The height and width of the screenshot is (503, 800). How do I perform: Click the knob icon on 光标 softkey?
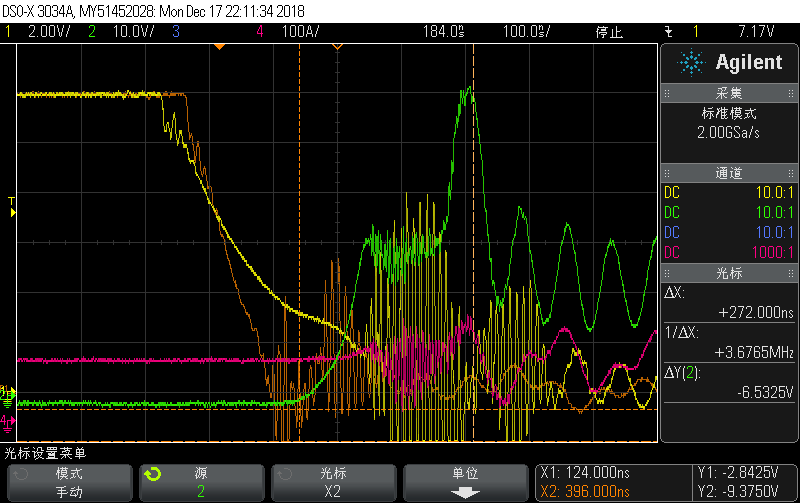coord(284,474)
